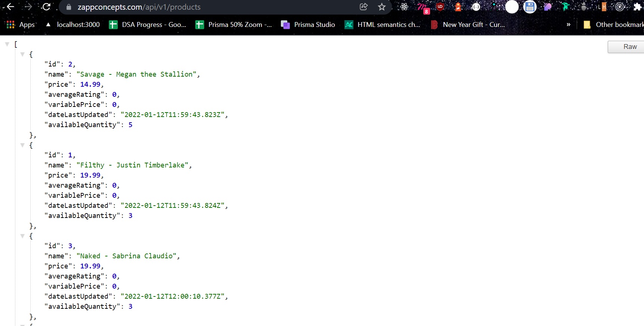Go back to the previous page
The width and height of the screenshot is (644, 326).
click(x=10, y=7)
